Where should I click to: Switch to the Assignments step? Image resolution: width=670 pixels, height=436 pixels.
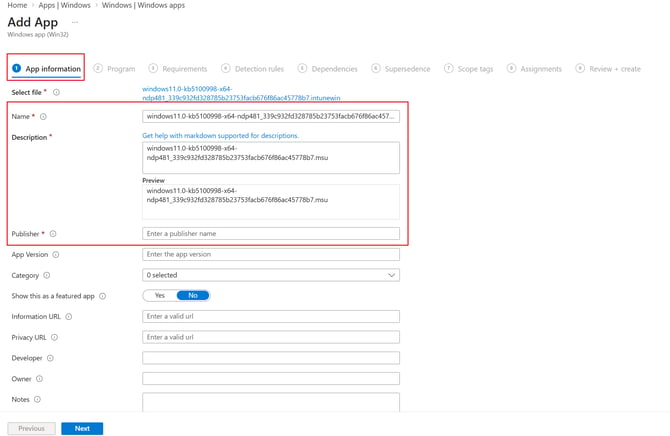click(x=534, y=69)
